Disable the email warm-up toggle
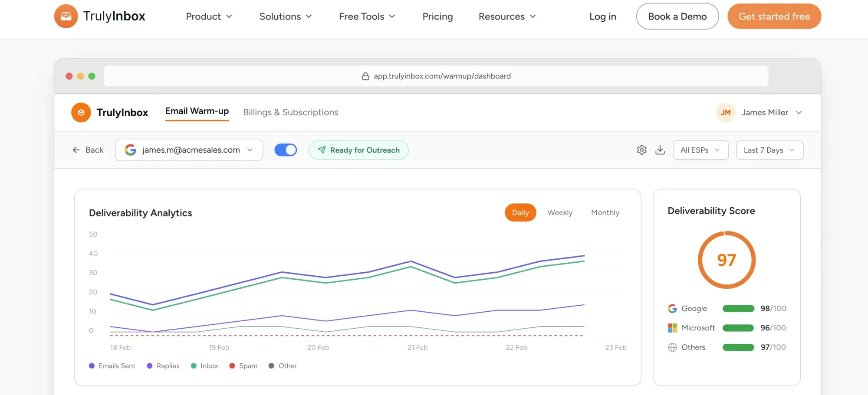 (x=286, y=150)
